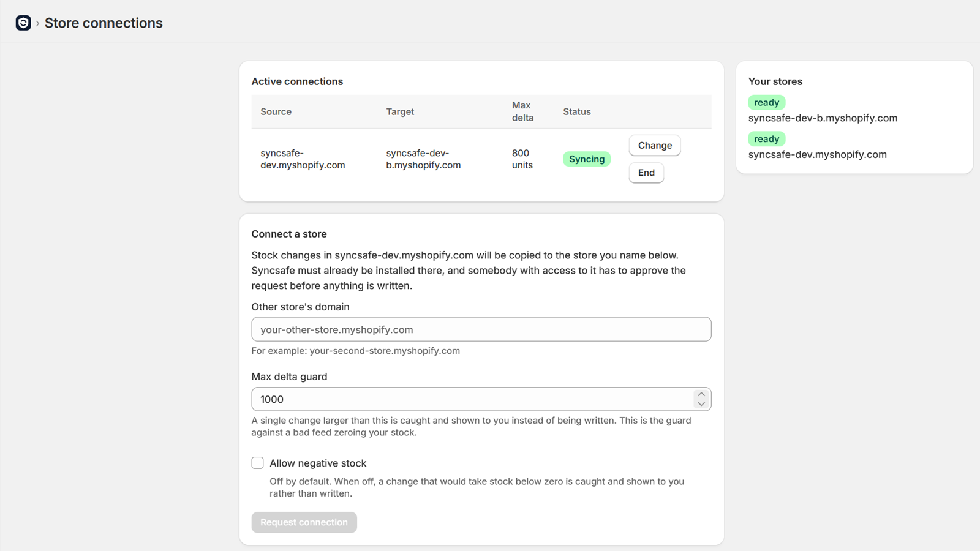This screenshot has width=980, height=551.
Task: Click into the Max delta guard field
Action: tap(472, 399)
